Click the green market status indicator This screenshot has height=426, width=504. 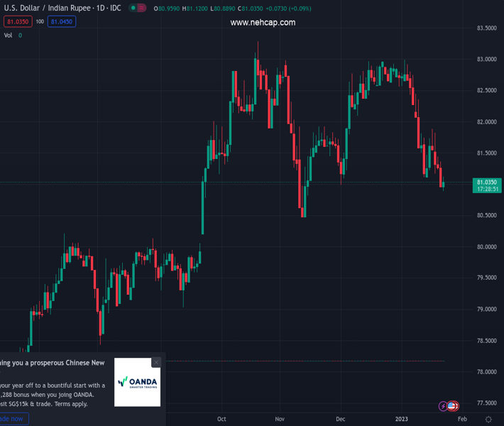pyautogui.click(x=133, y=8)
